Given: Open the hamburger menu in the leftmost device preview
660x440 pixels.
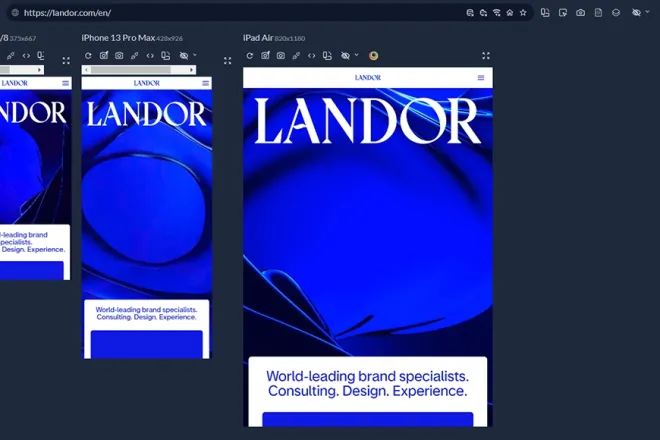Looking at the screenshot, I should [66, 83].
